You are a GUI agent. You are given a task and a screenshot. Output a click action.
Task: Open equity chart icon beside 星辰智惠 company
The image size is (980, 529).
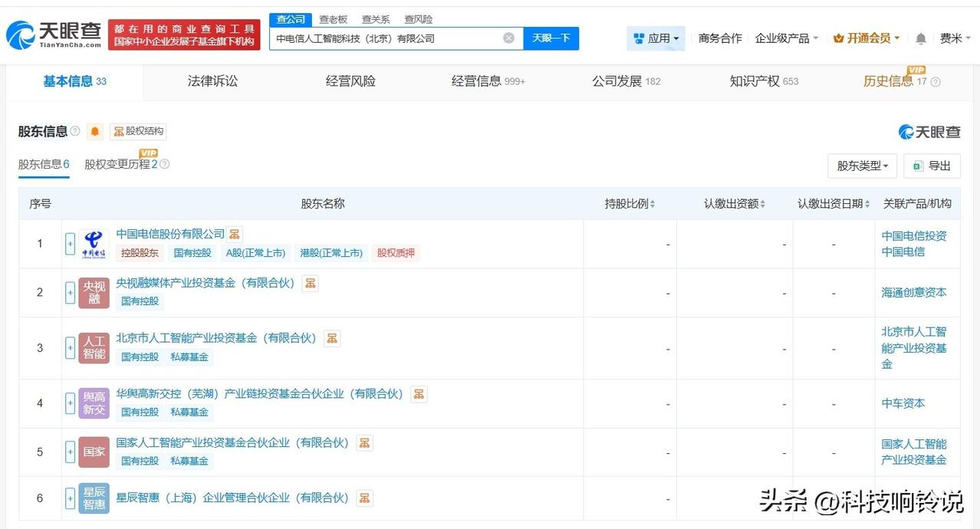[365, 498]
